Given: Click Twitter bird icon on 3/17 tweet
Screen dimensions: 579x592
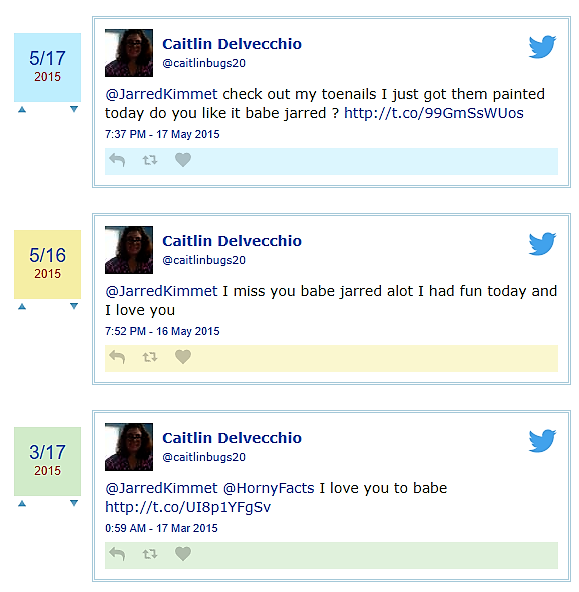Looking at the screenshot, I should click(x=542, y=441).
